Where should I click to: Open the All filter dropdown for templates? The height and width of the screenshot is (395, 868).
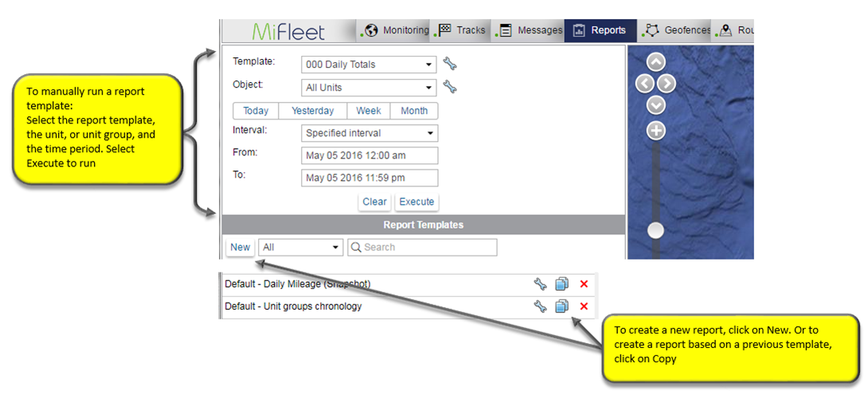point(300,248)
